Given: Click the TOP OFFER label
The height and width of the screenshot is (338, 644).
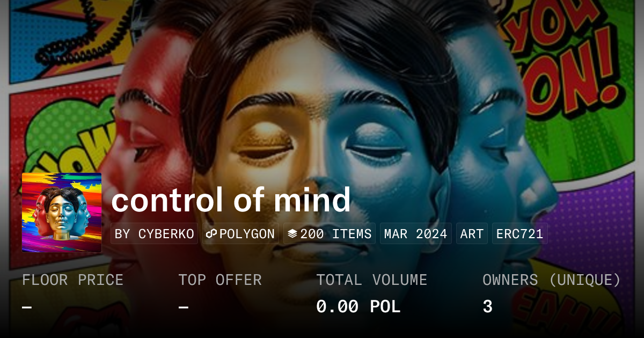Looking at the screenshot, I should tap(220, 280).
